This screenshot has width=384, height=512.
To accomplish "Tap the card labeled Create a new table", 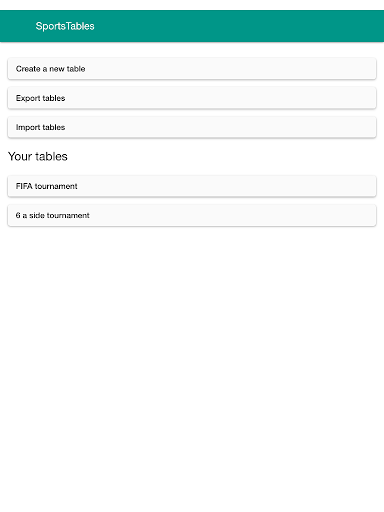I will coord(192,69).
